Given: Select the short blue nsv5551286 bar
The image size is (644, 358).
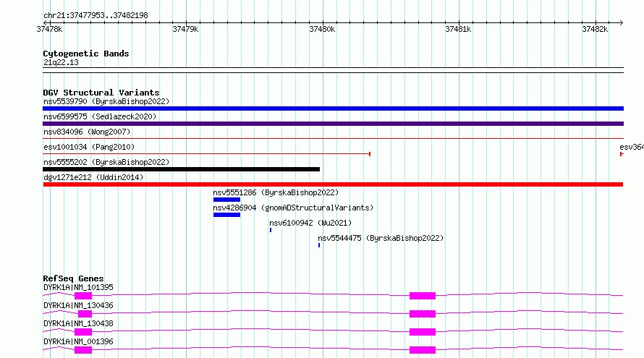Looking at the screenshot, I should pos(226,200).
